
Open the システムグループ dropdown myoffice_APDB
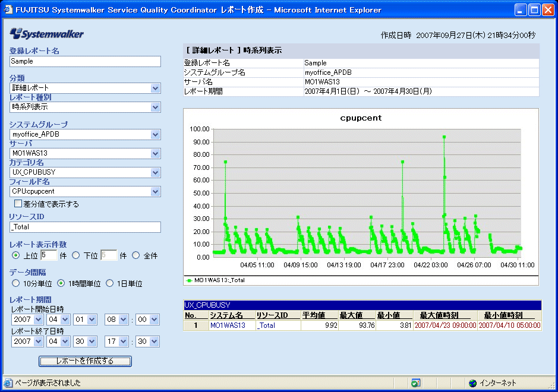[x=85, y=134]
